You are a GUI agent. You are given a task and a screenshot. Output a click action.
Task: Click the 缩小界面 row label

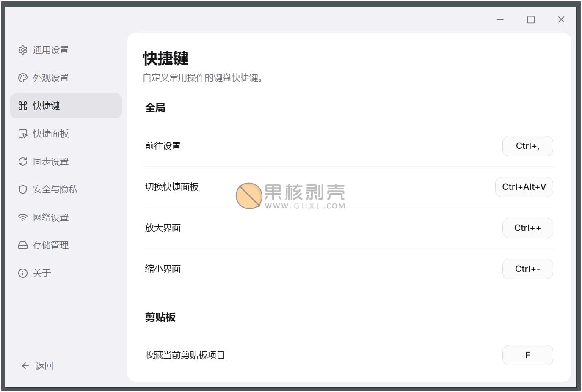point(163,269)
